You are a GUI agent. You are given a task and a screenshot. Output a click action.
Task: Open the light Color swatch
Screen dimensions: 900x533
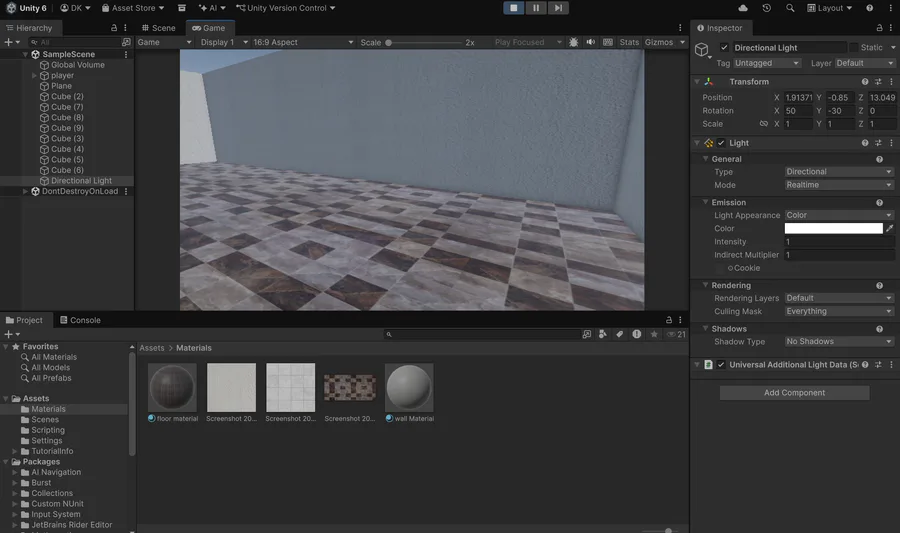833,228
